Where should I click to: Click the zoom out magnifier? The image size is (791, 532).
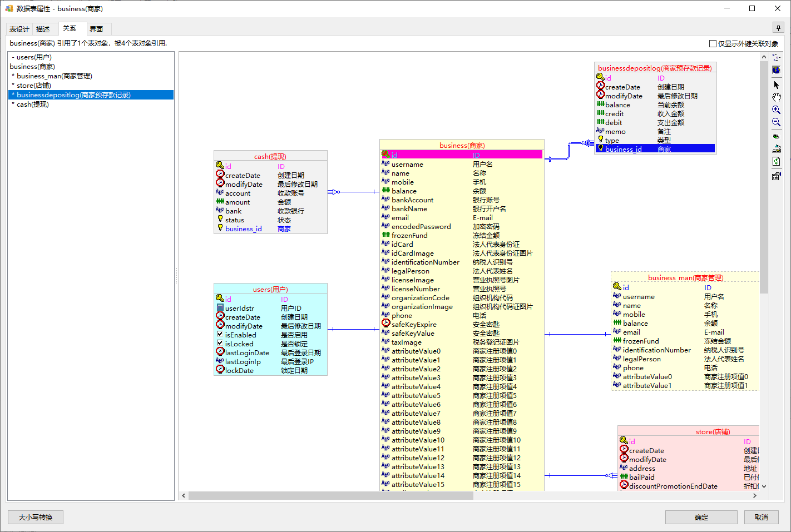777,122
